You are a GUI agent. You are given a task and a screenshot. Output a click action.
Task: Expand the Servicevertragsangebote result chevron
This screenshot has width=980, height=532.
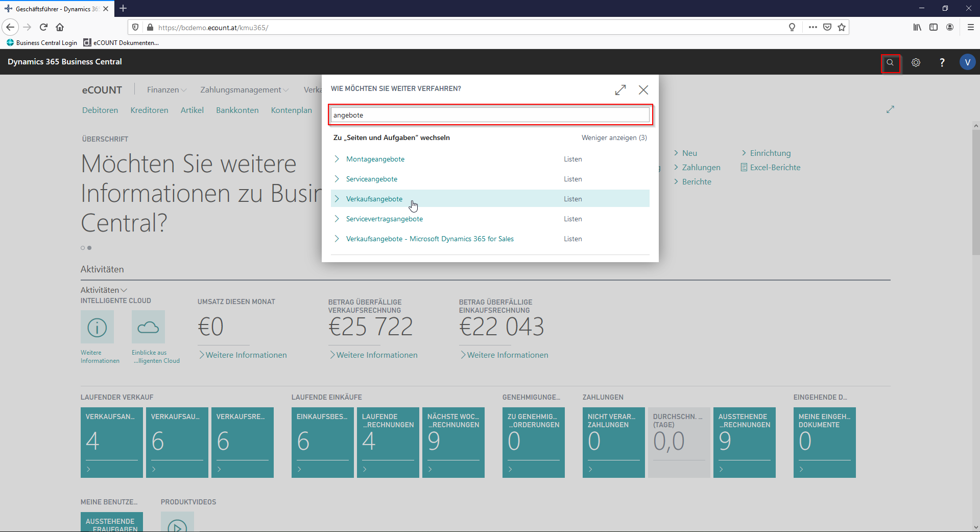337,219
